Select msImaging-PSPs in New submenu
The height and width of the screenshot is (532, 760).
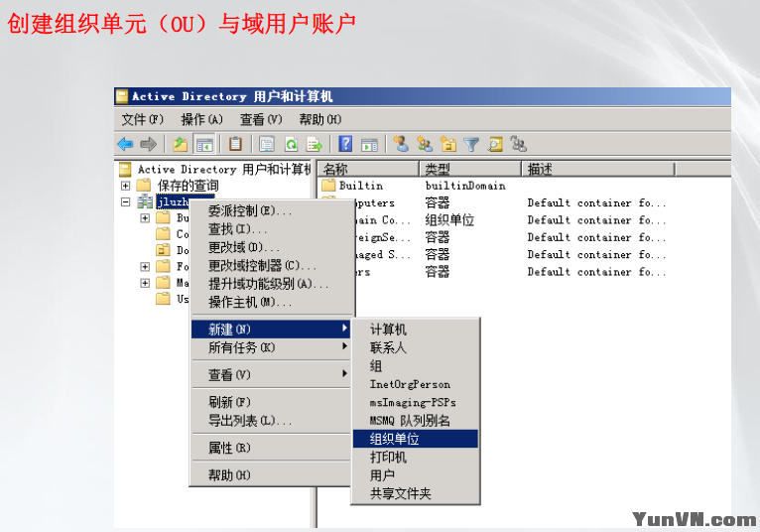[x=416, y=403]
